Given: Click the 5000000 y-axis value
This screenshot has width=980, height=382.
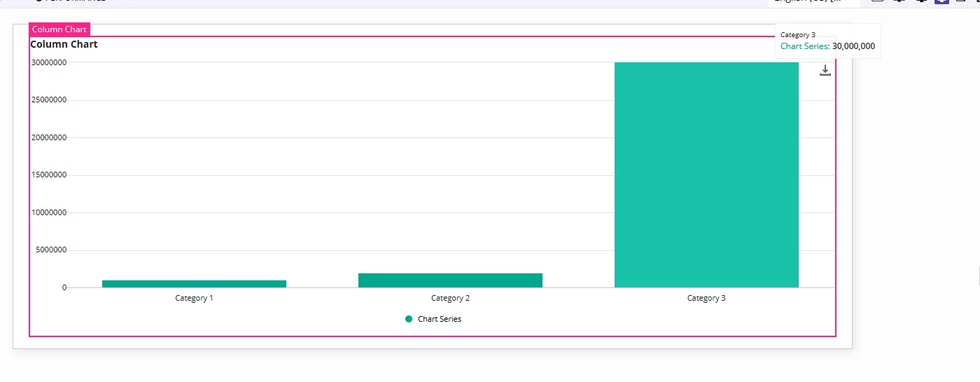Looking at the screenshot, I should point(50,250).
